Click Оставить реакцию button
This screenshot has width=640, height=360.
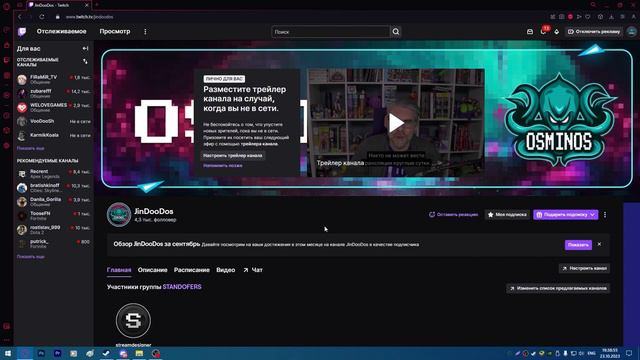tap(453, 215)
